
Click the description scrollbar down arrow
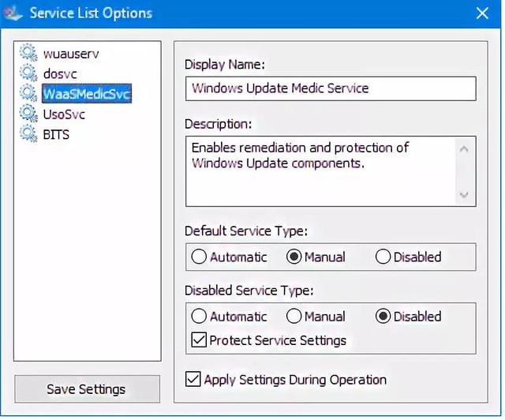coord(464,194)
